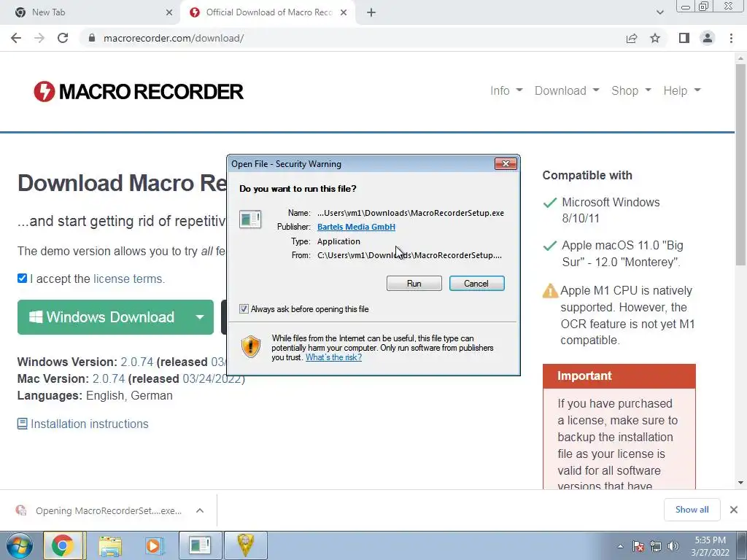747x560 pixels.
Task: Open the side panel icon in Chrome toolbar
Action: (x=684, y=38)
